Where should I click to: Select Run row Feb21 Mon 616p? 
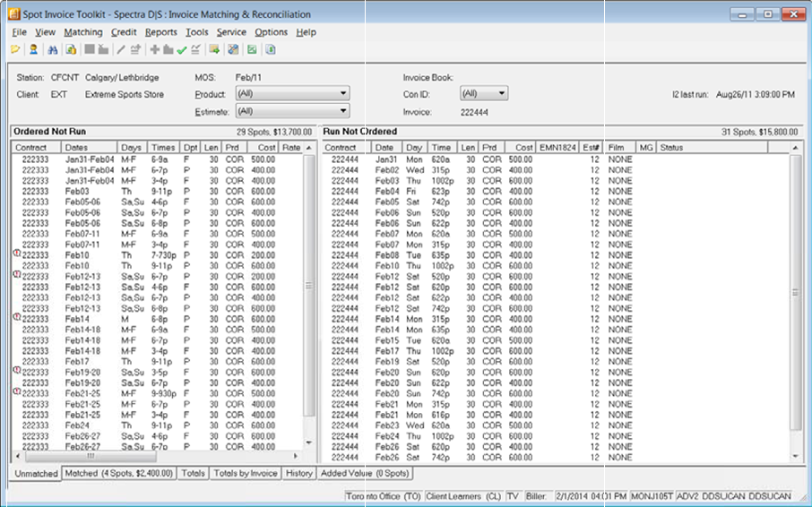pos(555,415)
